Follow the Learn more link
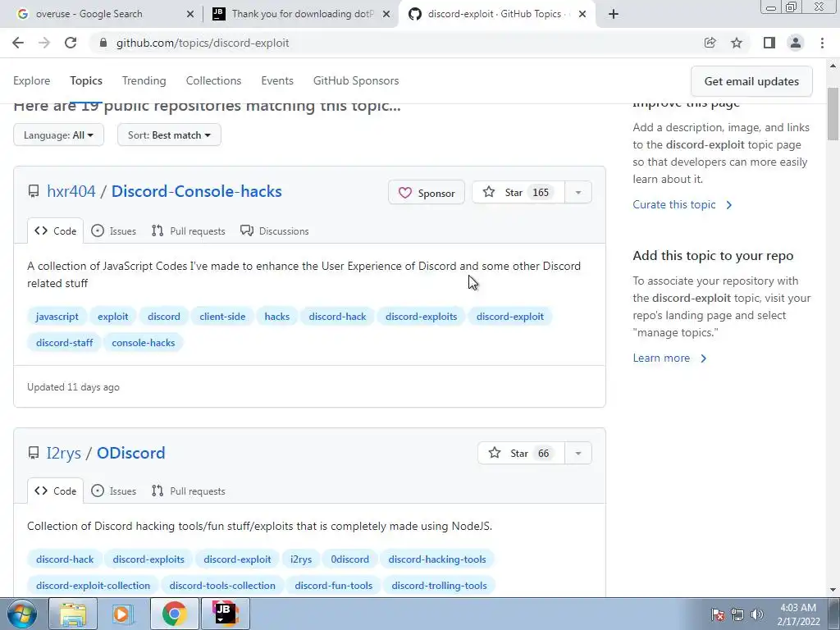Viewport: 840px width, 630px height. (x=669, y=358)
